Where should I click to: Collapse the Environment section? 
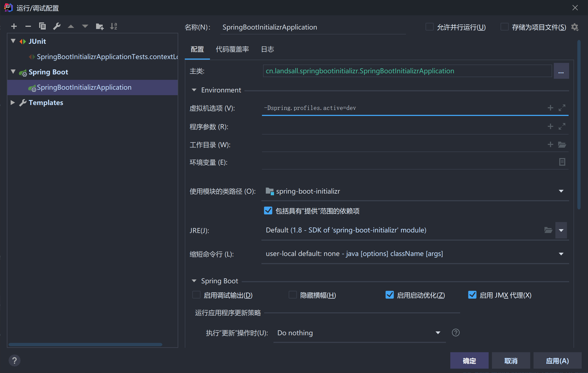tap(194, 90)
